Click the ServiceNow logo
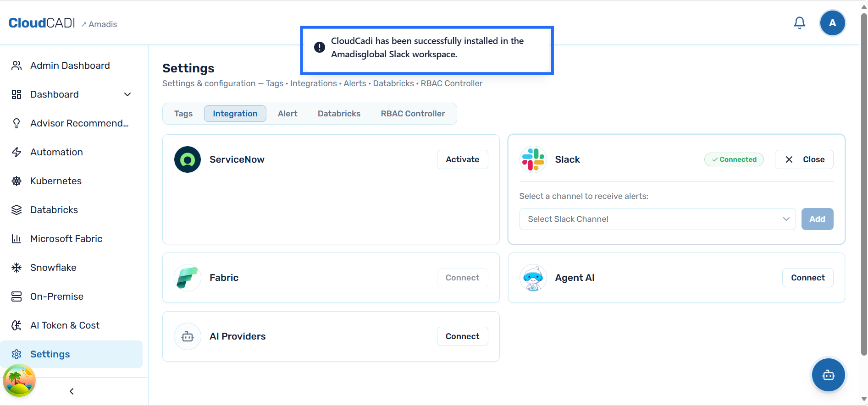Image resolution: width=868 pixels, height=406 pixels. 188,159
